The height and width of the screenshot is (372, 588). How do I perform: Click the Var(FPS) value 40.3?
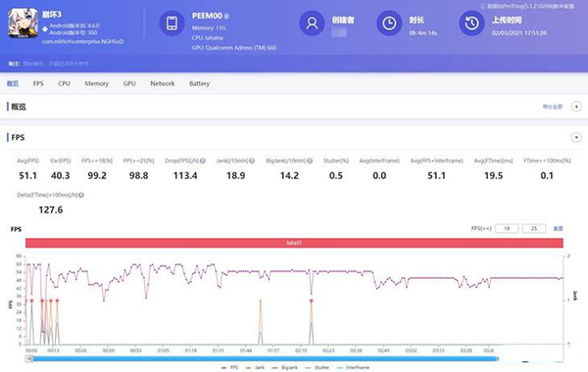point(61,175)
